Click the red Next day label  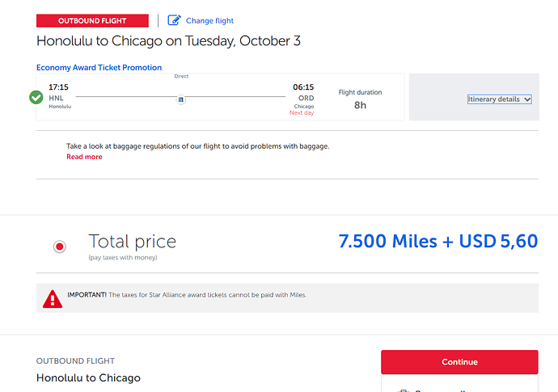coord(302,113)
